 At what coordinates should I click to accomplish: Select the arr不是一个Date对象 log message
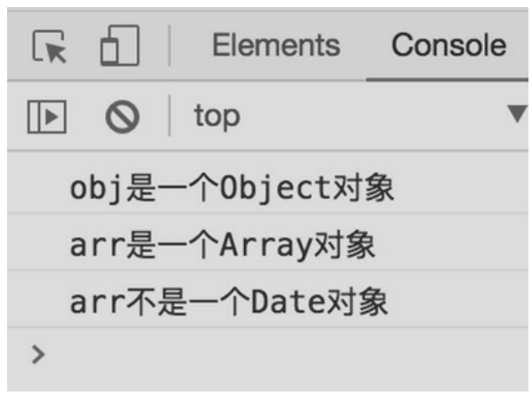tap(229, 301)
